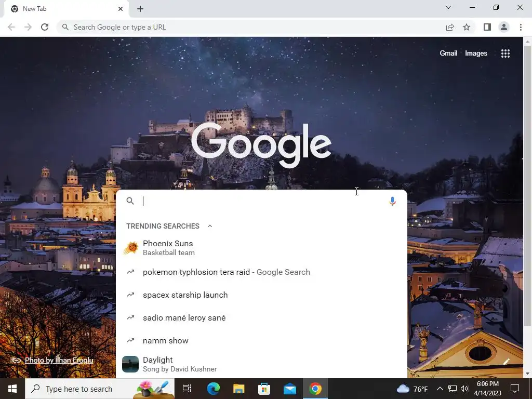532x399 pixels.
Task: Open the Windows Start menu
Action: click(12, 389)
